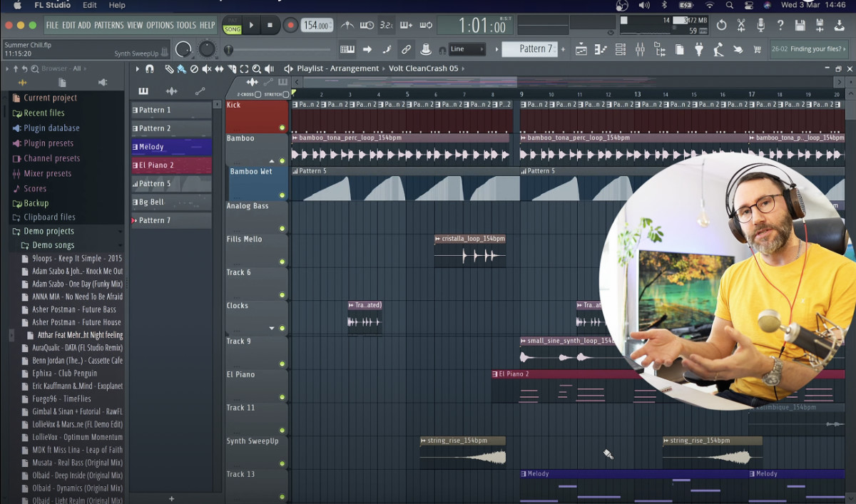Viewport: 856px width, 504px height.
Task: Open the TOOLS menu
Action: (185, 25)
